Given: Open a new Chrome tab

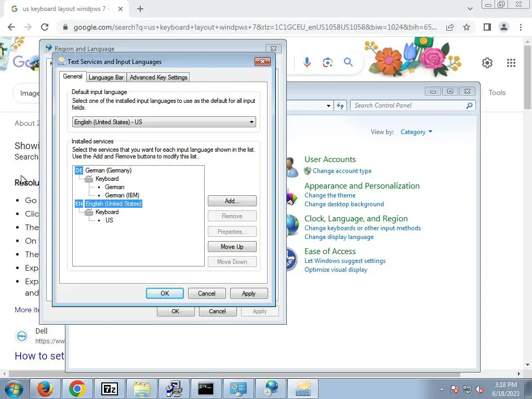Looking at the screenshot, I should 140,9.
